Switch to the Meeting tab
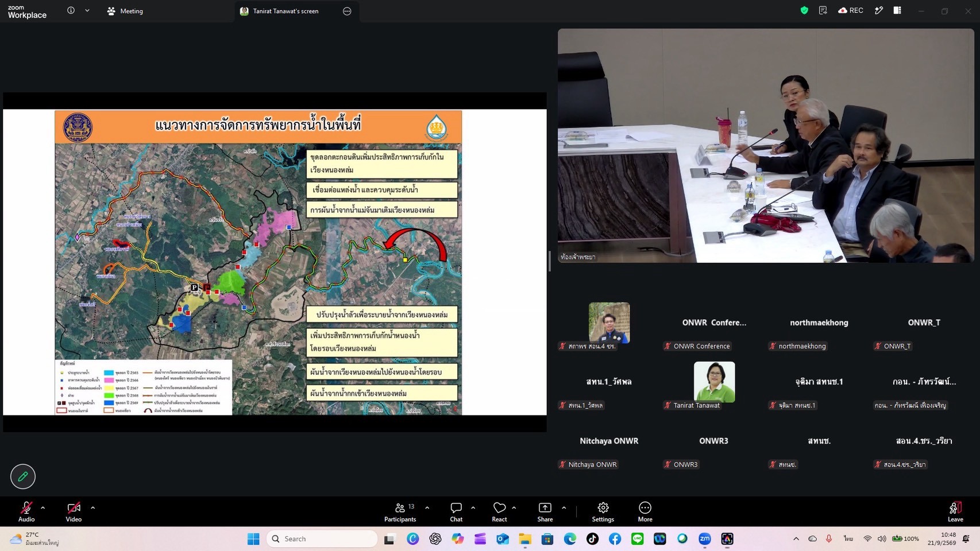This screenshot has width=980, height=551. [125, 11]
